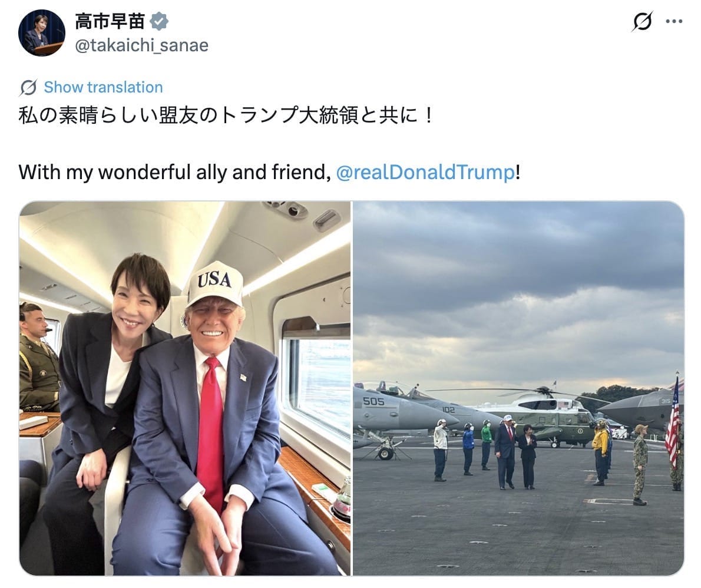701x588 pixels.
Task: Click the American flag in the right photo
Action: [x=673, y=422]
